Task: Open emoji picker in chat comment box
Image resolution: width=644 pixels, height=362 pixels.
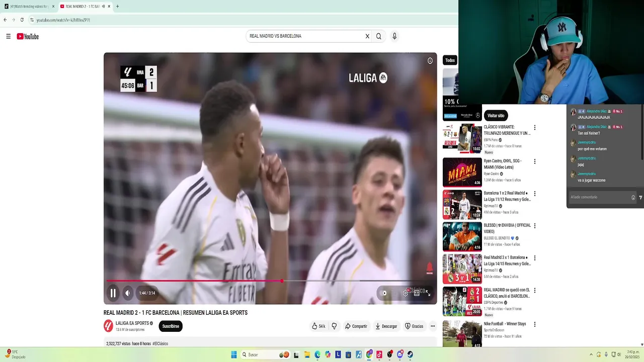Action: tap(633, 198)
